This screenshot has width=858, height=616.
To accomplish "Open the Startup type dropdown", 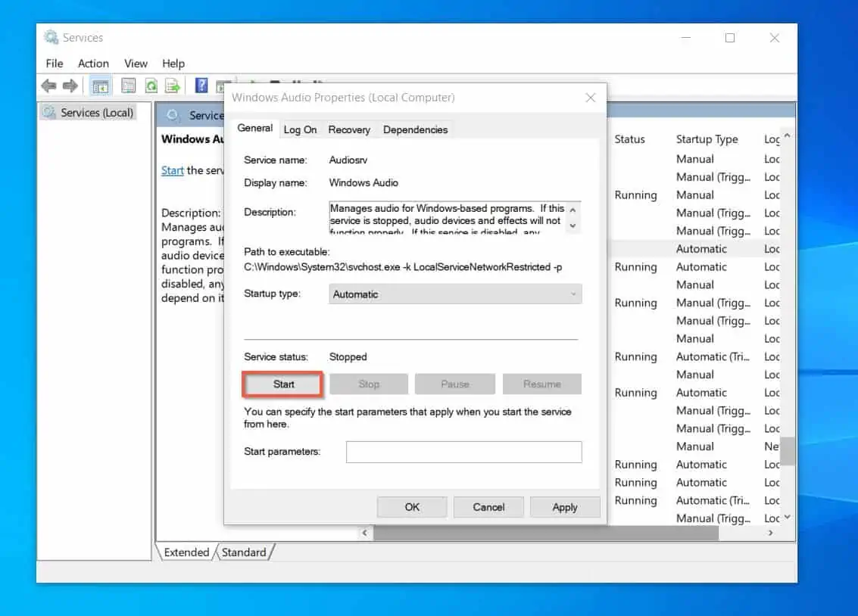I will point(455,294).
